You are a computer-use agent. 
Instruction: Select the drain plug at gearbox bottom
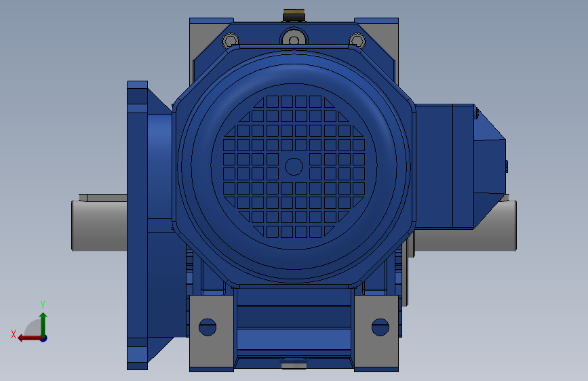pos(294,364)
